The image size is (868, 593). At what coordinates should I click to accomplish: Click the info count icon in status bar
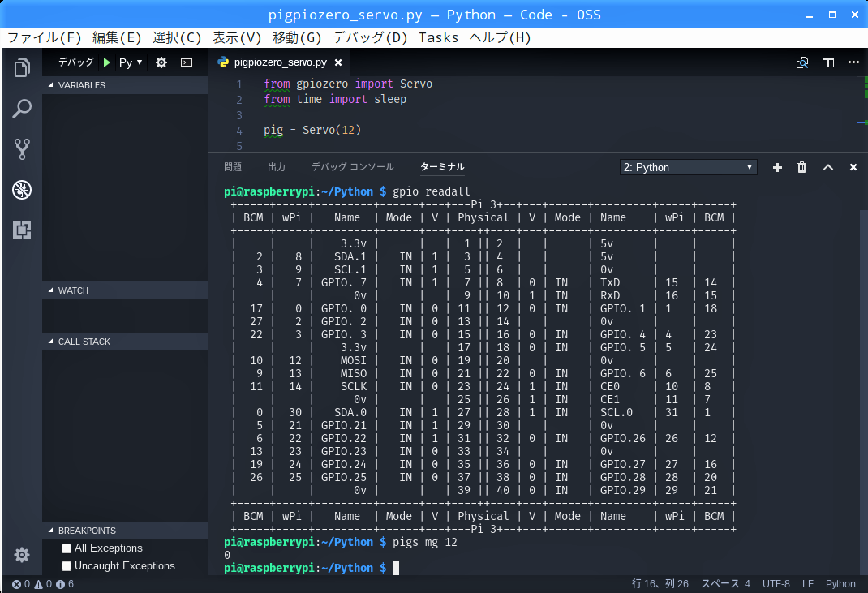[x=65, y=584]
